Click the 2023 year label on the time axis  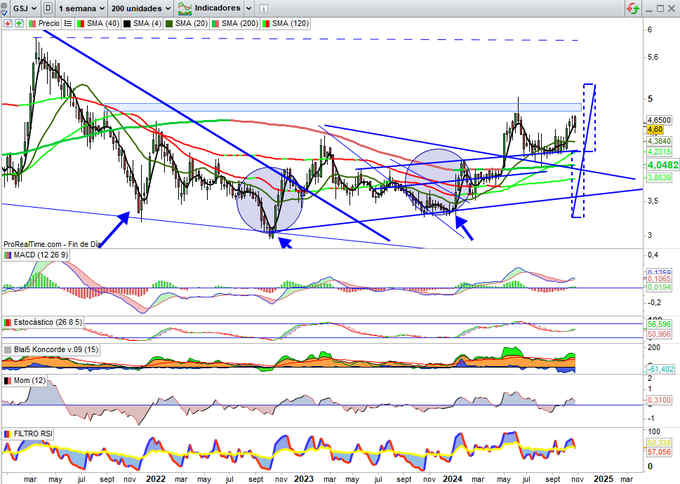click(x=304, y=479)
